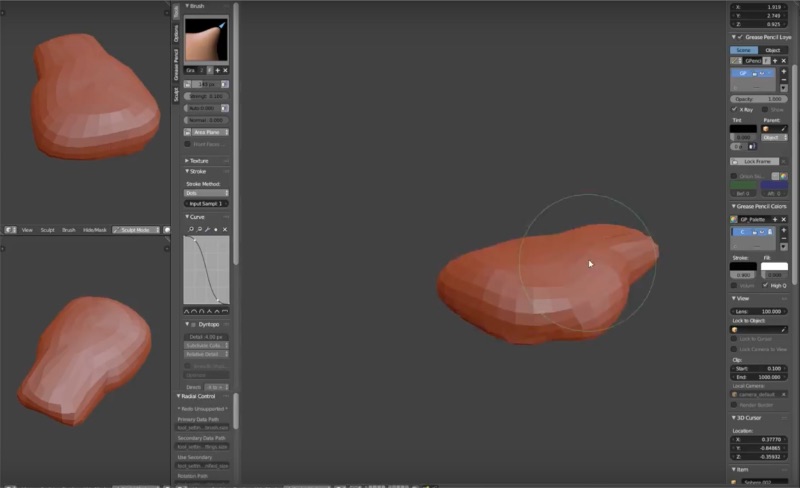Image resolution: width=800 pixels, height=488 pixels.
Task: Select the last curve preset shape icon
Action: click(x=225, y=311)
